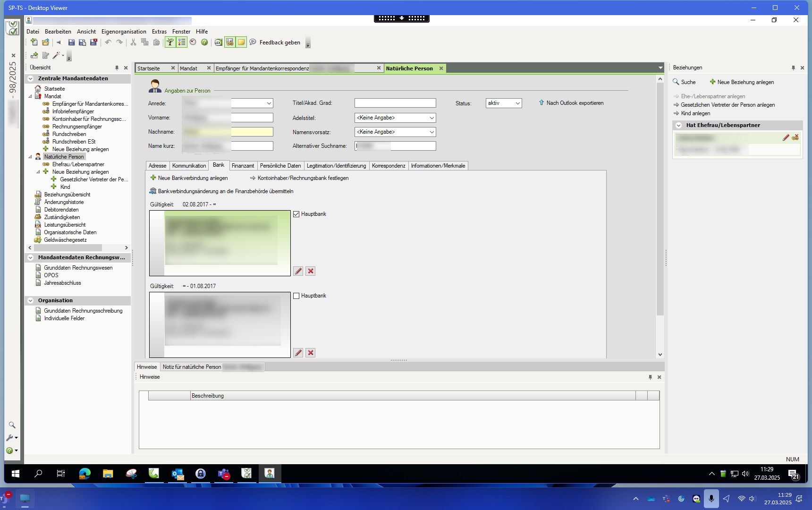The image size is (812, 510).
Task: Click the Cut scissors icon
Action: pos(134,42)
